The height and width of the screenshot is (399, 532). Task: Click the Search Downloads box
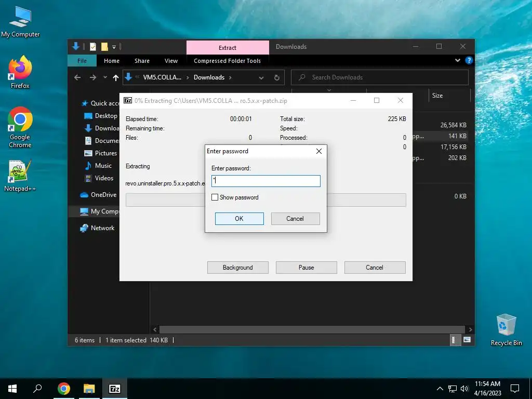[380, 77]
